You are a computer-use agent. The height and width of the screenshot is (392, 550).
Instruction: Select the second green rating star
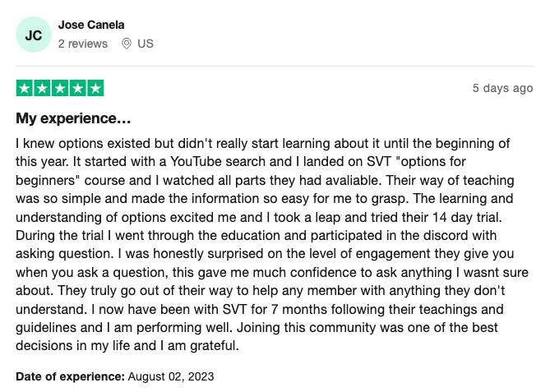[x=43, y=88]
